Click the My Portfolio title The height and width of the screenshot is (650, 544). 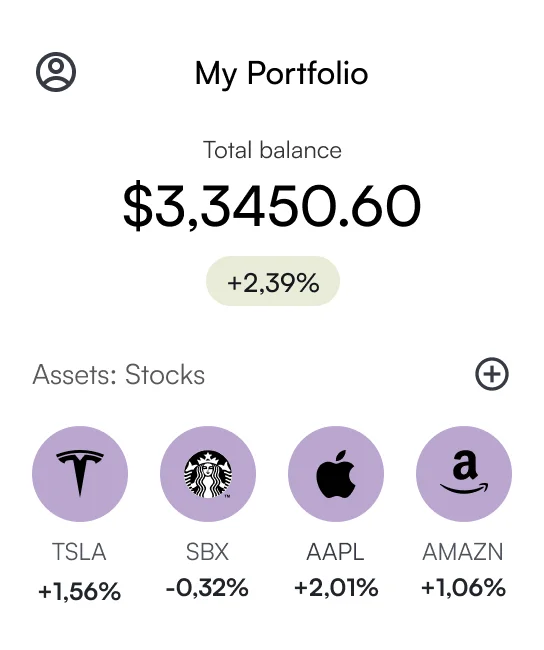tap(282, 73)
